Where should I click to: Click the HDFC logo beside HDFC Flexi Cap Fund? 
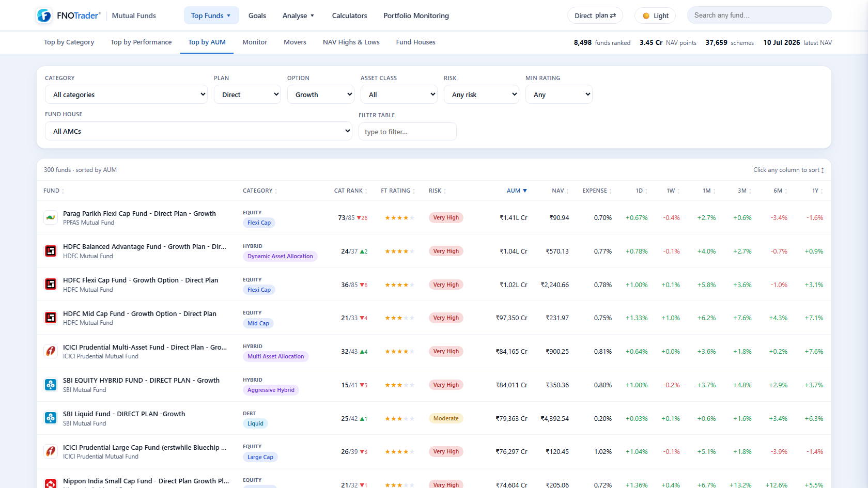(51, 285)
